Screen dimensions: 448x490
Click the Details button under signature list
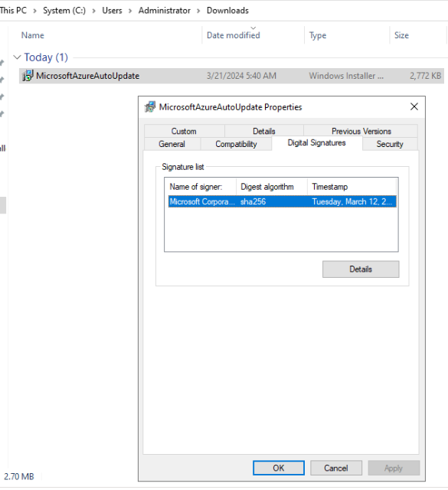[361, 269]
